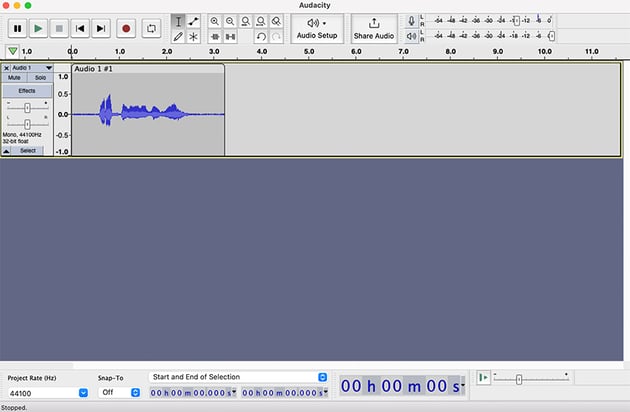Click the Audio 1 track gain slider
This screenshot has width=630, height=412.
[27, 106]
